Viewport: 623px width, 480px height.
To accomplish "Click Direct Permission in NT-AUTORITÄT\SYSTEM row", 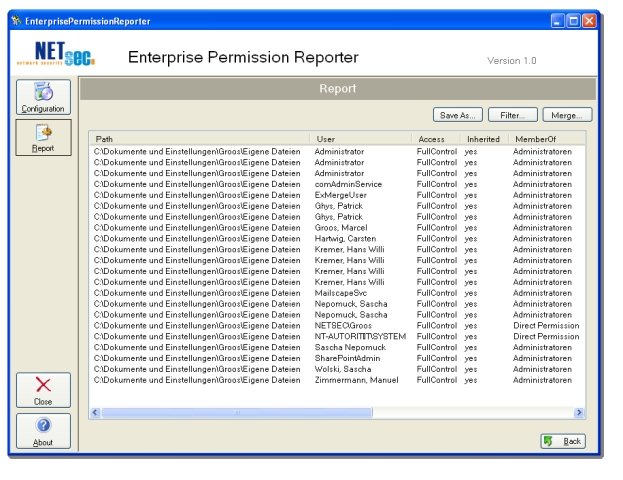I will pyautogui.click(x=546, y=337).
